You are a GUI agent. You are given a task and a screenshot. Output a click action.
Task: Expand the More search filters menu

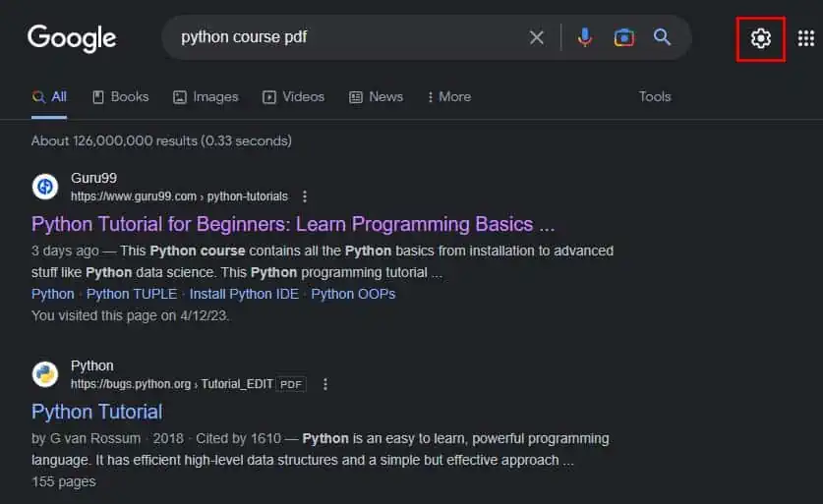[x=449, y=97]
